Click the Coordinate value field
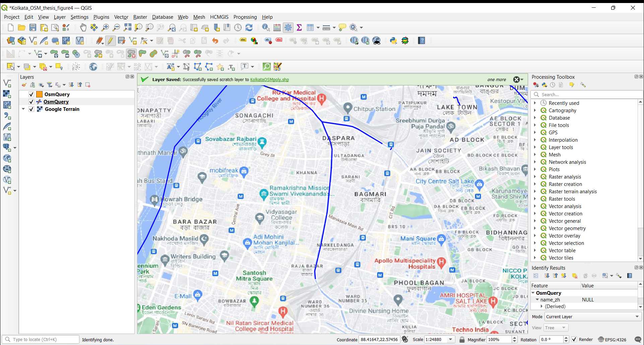 379,339
